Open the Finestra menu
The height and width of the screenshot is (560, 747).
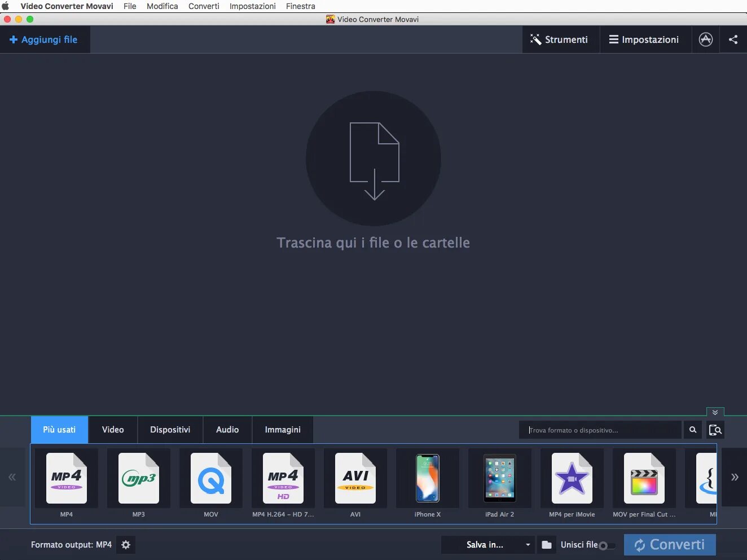coord(301,6)
